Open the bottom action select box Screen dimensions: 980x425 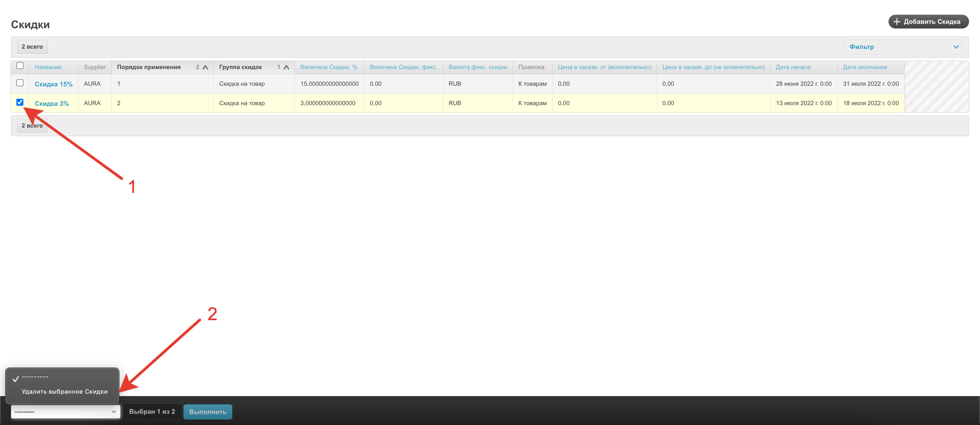[x=65, y=412]
